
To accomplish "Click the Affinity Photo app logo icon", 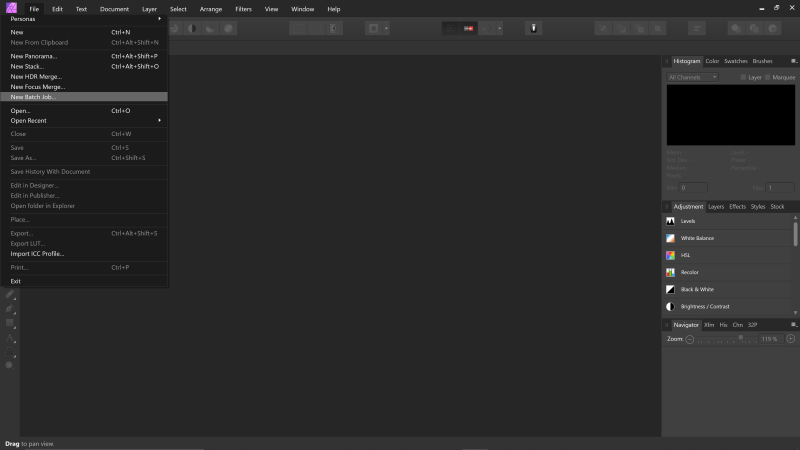I will [x=11, y=8].
